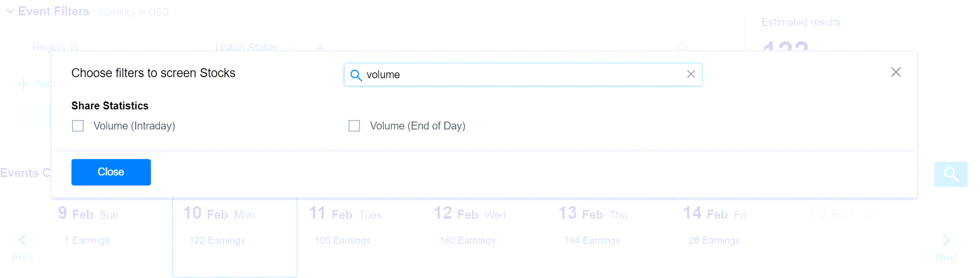980x278 pixels.
Task: Click the plus icon after United States
Action: [x=320, y=48]
